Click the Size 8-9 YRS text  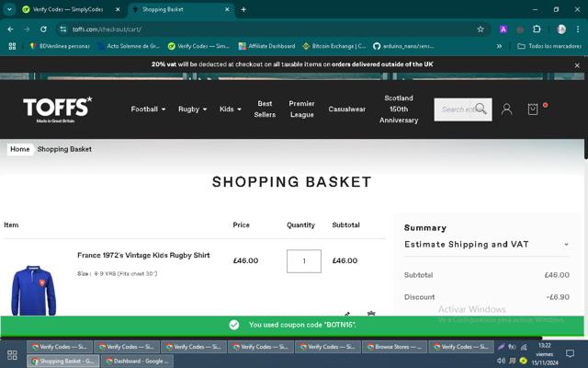tap(117, 274)
